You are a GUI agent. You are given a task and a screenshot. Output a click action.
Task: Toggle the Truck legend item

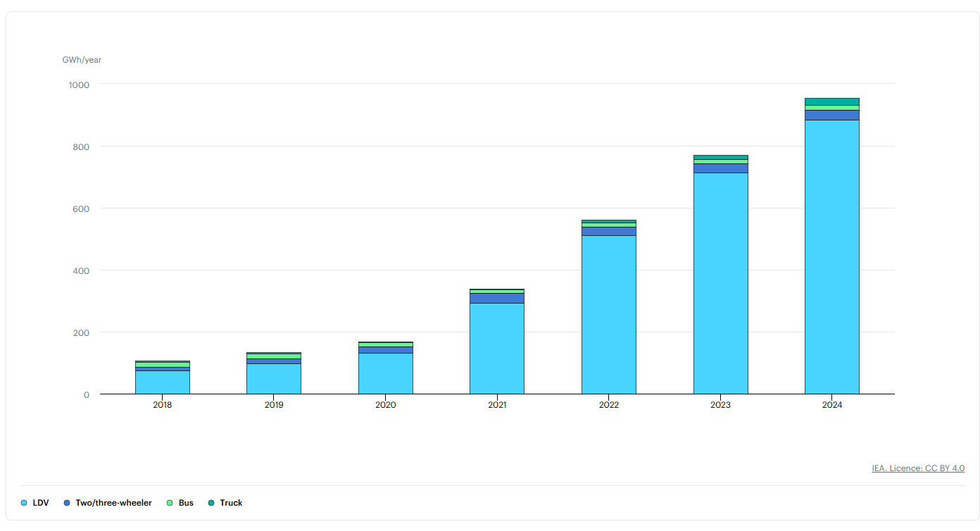pos(225,503)
